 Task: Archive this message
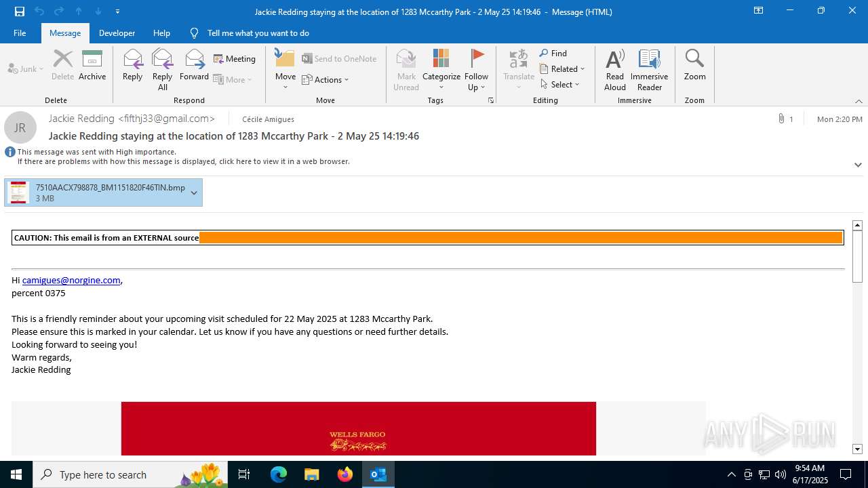(x=92, y=65)
